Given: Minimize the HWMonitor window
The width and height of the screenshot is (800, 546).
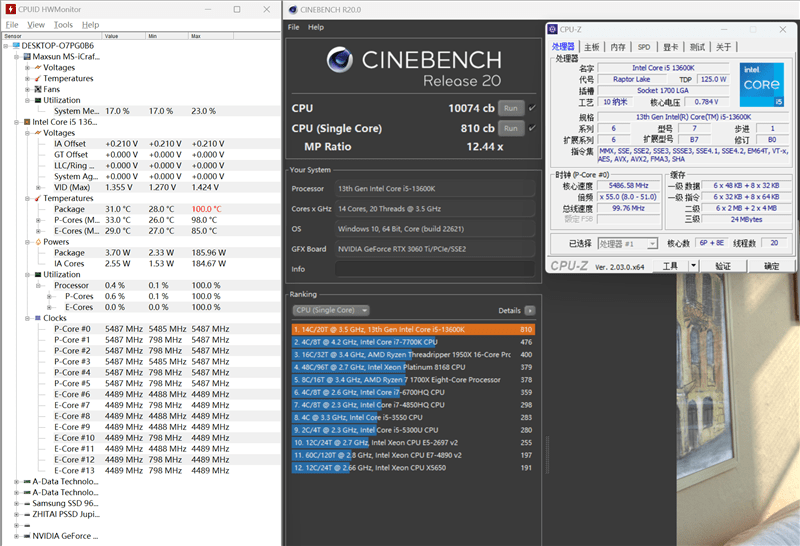Looking at the screenshot, I should point(208,9).
